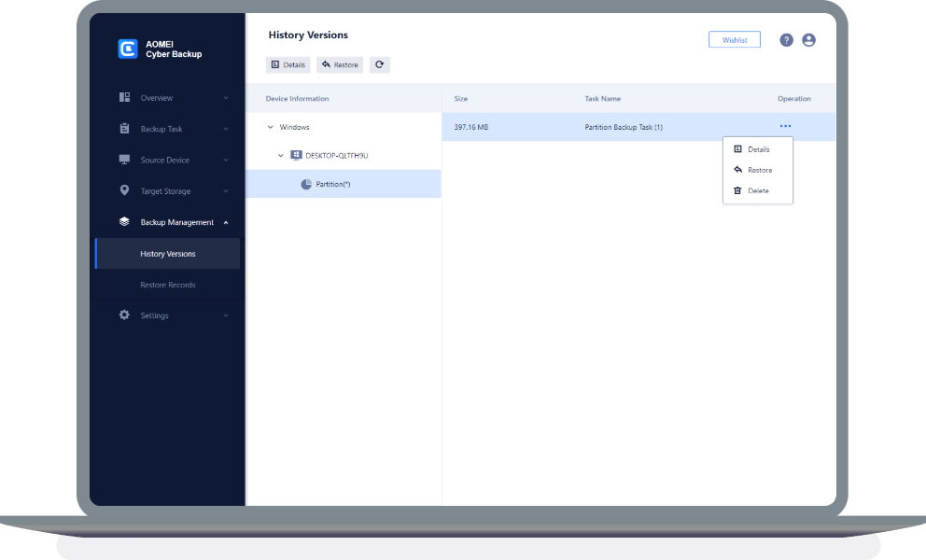
Task: Collapse the DESKTOP-QLTFH9U device node
Action: (x=281, y=156)
